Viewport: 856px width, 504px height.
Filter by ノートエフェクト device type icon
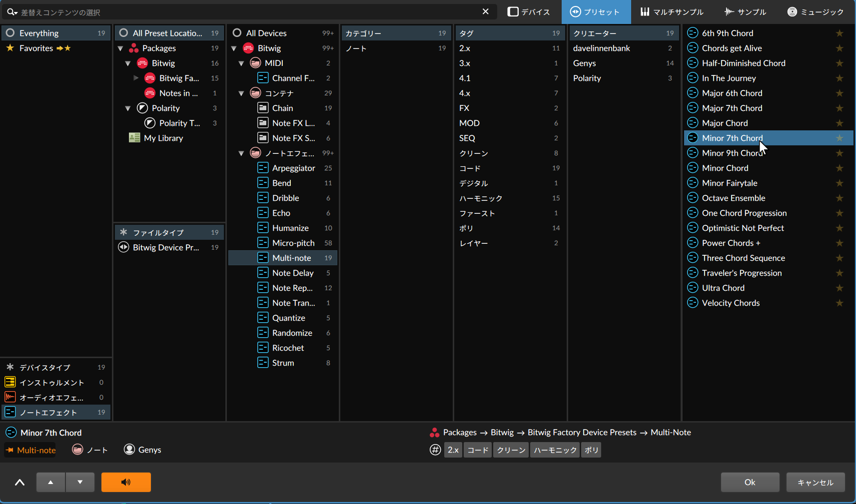(10, 412)
